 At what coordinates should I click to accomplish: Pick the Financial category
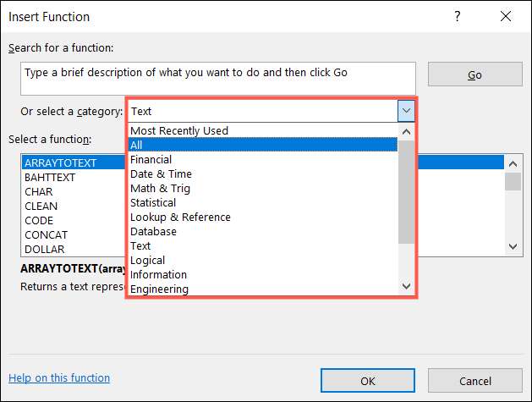coord(151,159)
